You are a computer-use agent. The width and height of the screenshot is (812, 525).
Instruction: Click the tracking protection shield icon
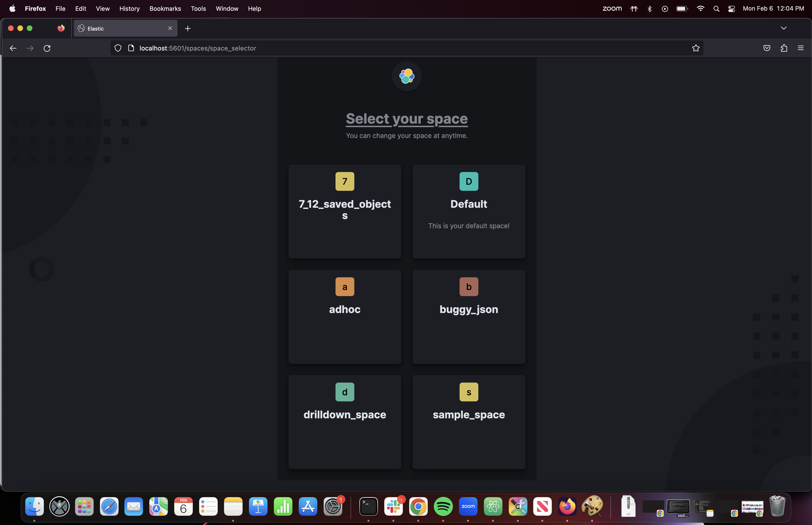point(117,48)
